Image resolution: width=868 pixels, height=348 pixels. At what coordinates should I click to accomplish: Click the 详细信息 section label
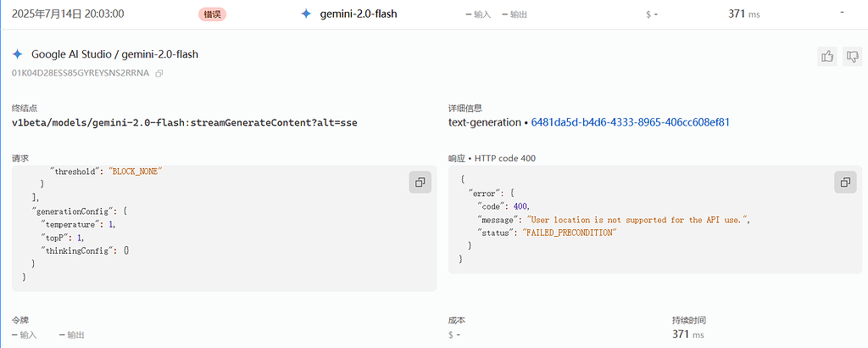point(465,109)
